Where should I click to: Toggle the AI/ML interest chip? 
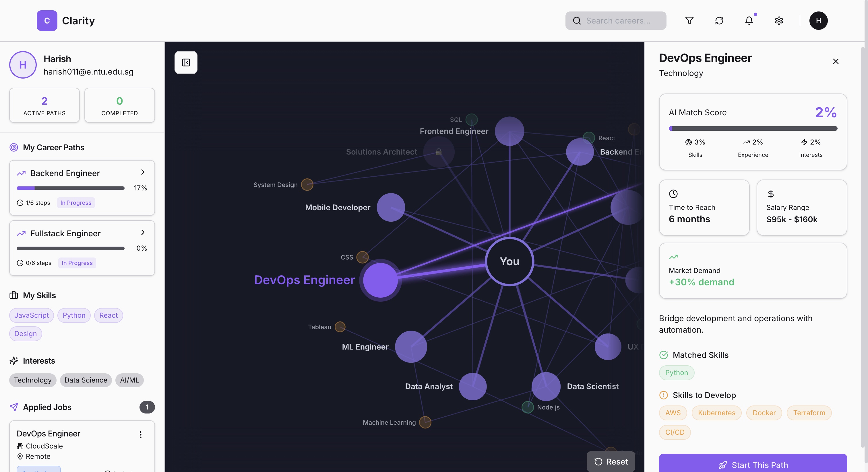coord(129,380)
